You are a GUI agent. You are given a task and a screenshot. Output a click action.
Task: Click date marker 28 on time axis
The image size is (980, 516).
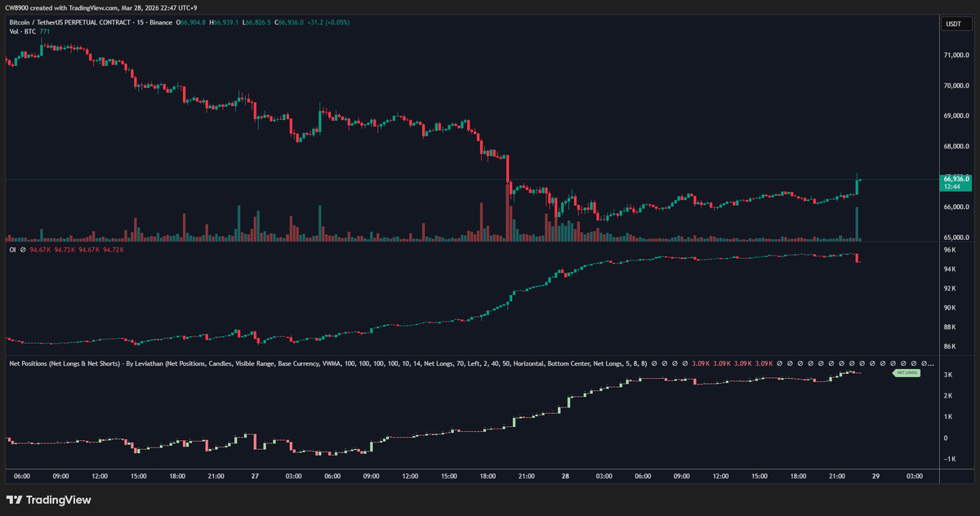coord(565,476)
